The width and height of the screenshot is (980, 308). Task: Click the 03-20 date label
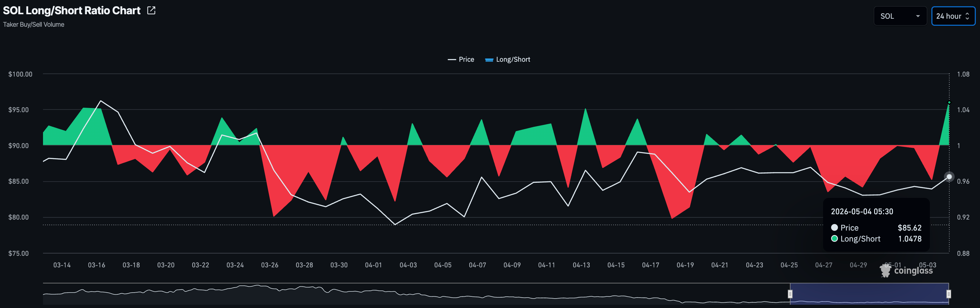[166, 265]
